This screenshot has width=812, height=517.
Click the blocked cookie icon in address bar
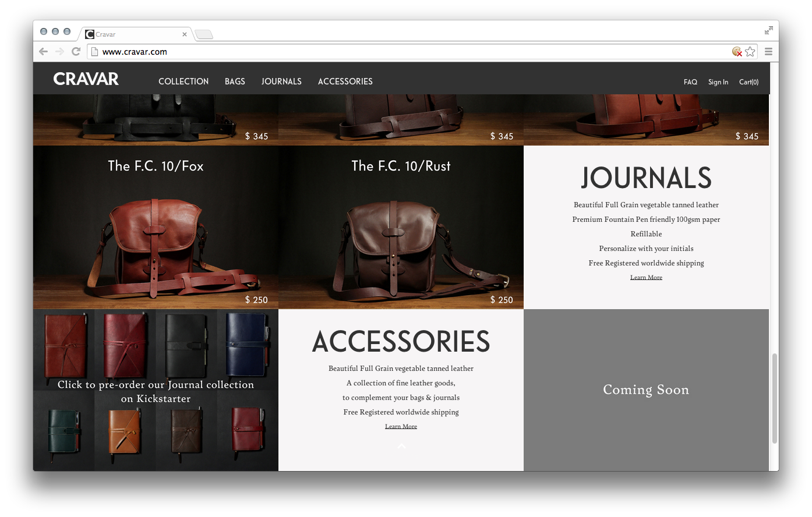click(737, 52)
